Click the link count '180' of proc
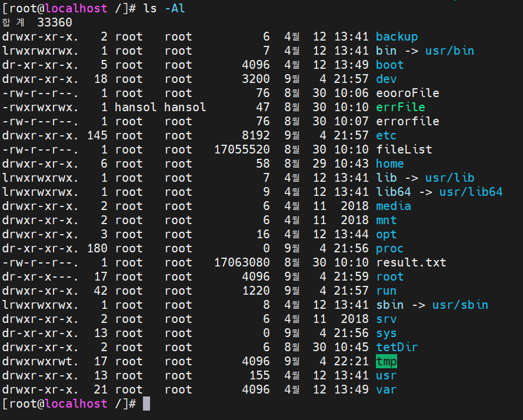Screen dimensions: 523x420 [x=97, y=249]
